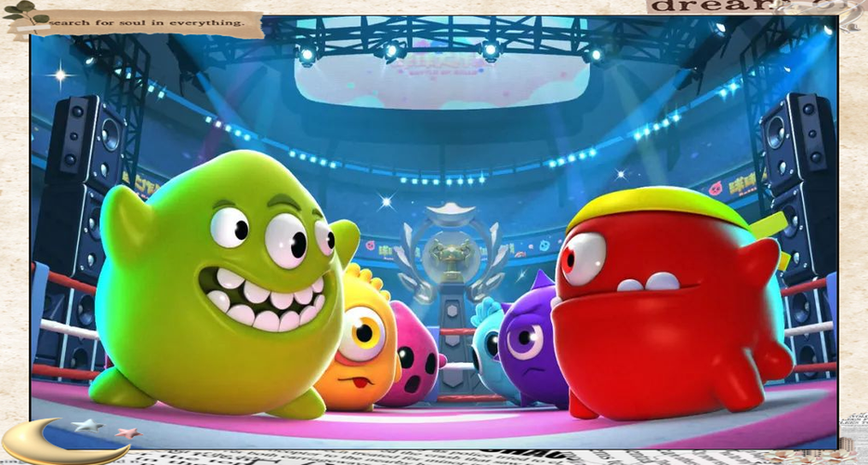Click the red monster's single eye

point(583,258)
